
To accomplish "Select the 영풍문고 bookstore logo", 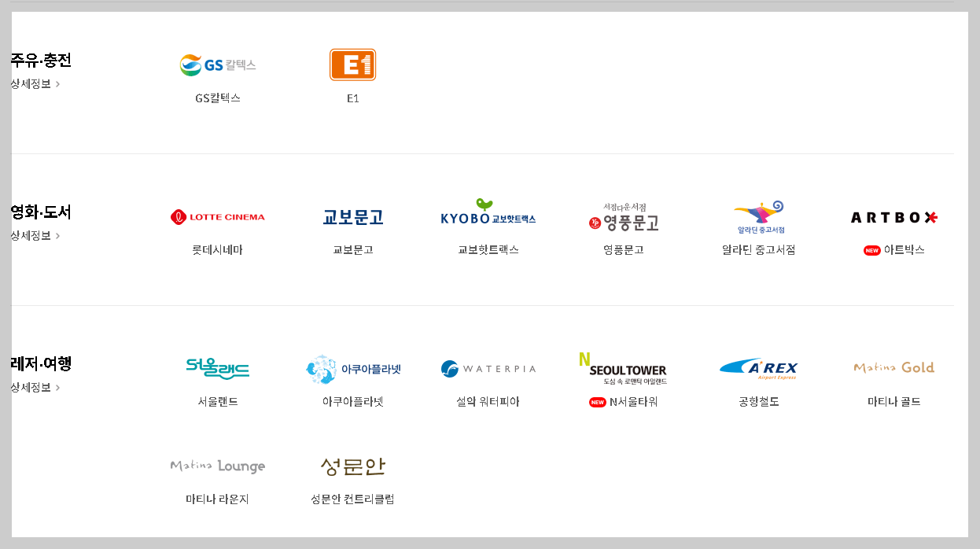I will tap(624, 217).
